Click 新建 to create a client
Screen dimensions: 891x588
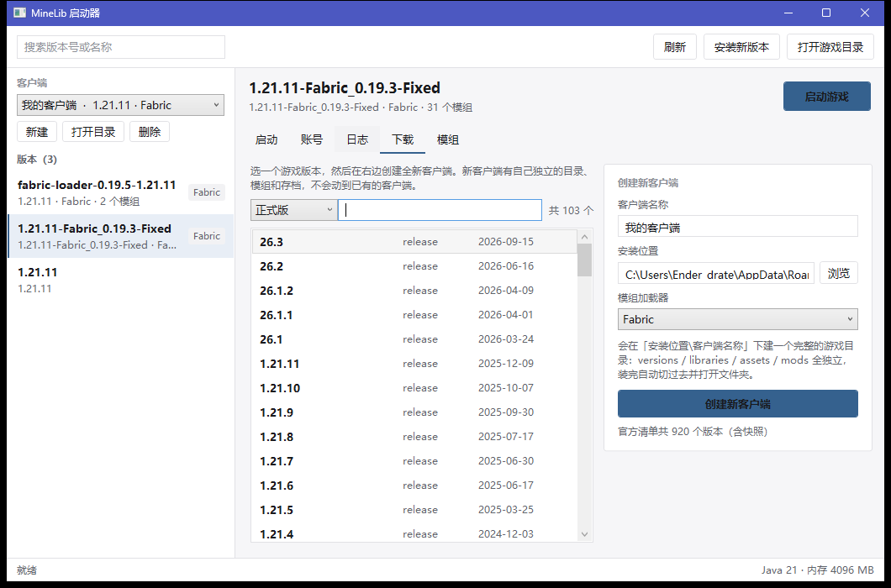[37, 132]
